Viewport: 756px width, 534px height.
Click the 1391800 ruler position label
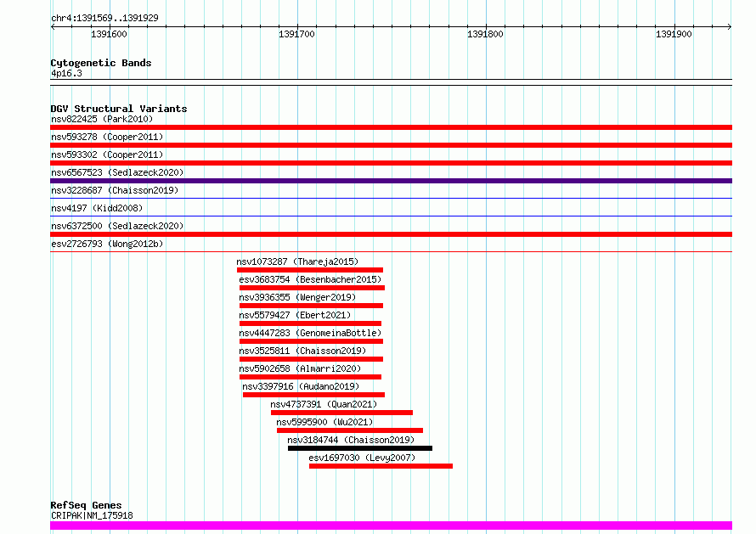pos(485,34)
